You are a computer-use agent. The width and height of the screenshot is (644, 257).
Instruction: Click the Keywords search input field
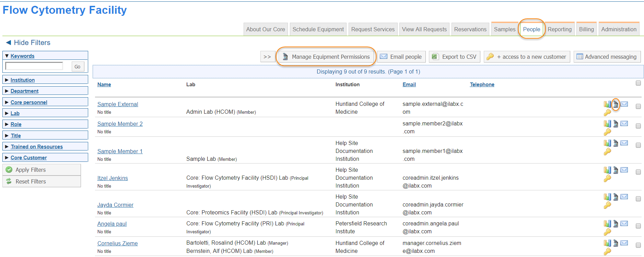coord(34,66)
